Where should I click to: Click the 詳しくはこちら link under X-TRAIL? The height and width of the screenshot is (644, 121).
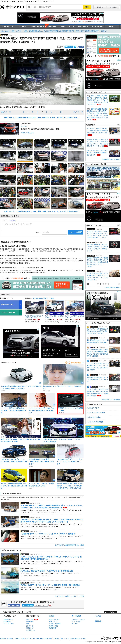pyautogui.click(x=28, y=133)
